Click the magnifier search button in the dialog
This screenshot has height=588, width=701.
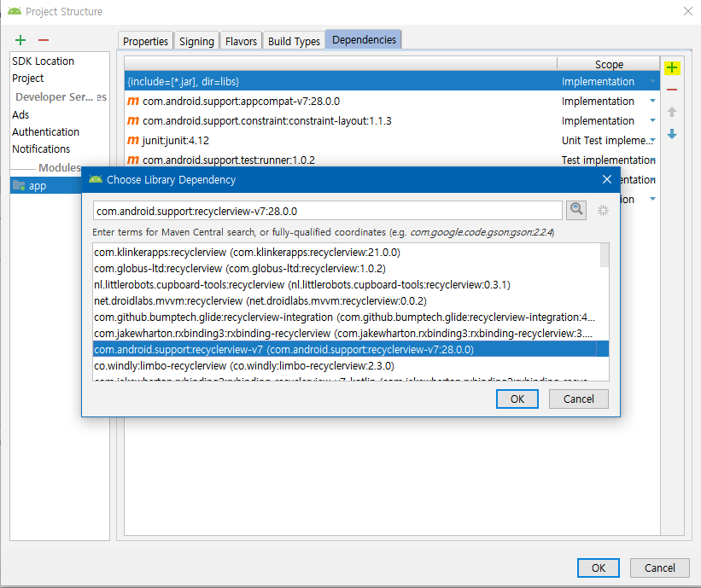click(x=576, y=210)
